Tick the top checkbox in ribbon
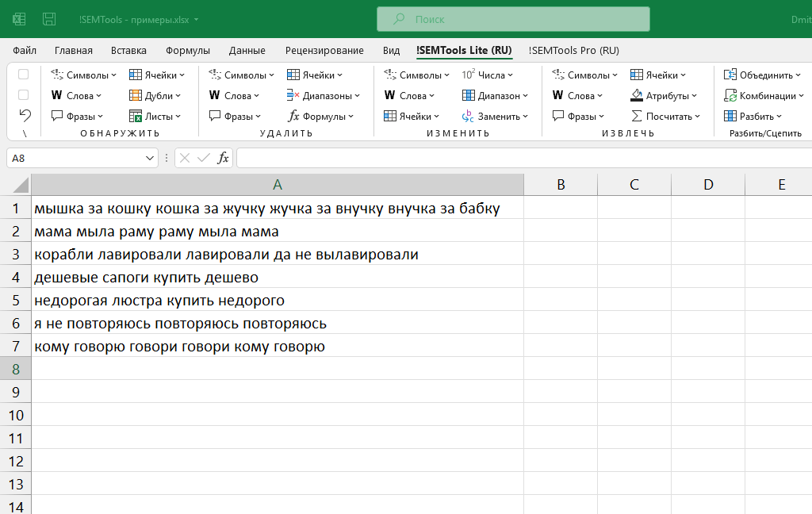The height and width of the screenshot is (514, 812). point(23,75)
